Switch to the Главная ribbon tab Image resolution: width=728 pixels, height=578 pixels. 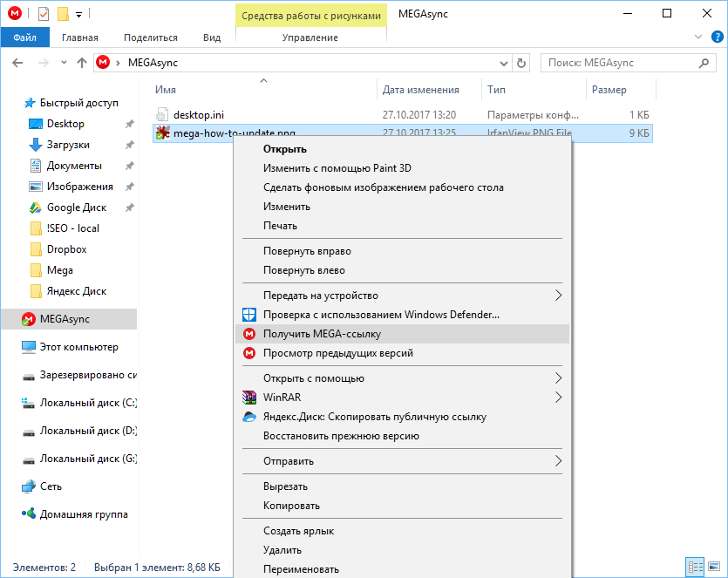tap(80, 37)
